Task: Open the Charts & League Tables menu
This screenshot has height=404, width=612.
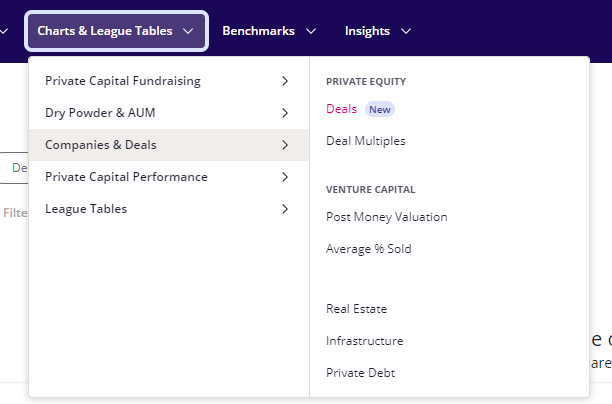Action: coord(117,31)
